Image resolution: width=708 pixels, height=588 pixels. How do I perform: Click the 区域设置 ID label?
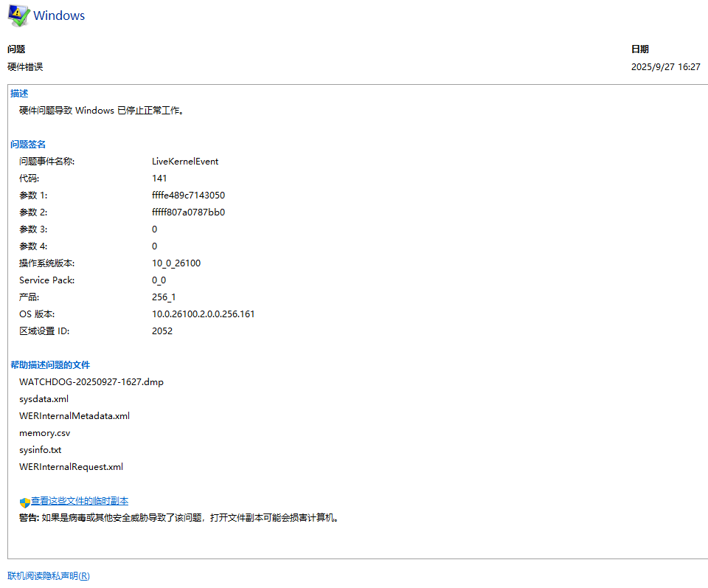[44, 331]
